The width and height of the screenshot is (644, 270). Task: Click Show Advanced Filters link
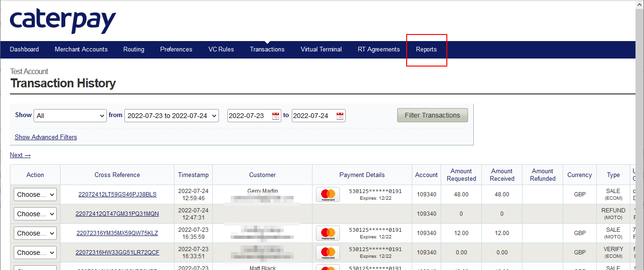click(x=46, y=137)
